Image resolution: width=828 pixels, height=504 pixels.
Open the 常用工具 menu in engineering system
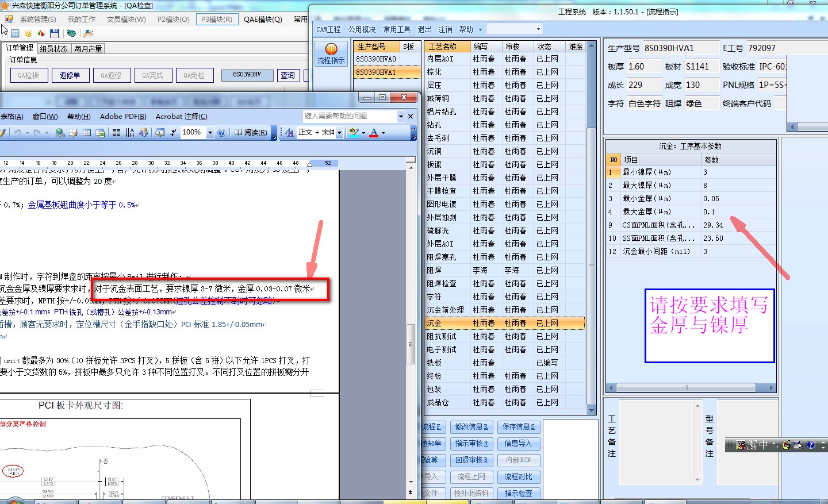(x=397, y=29)
